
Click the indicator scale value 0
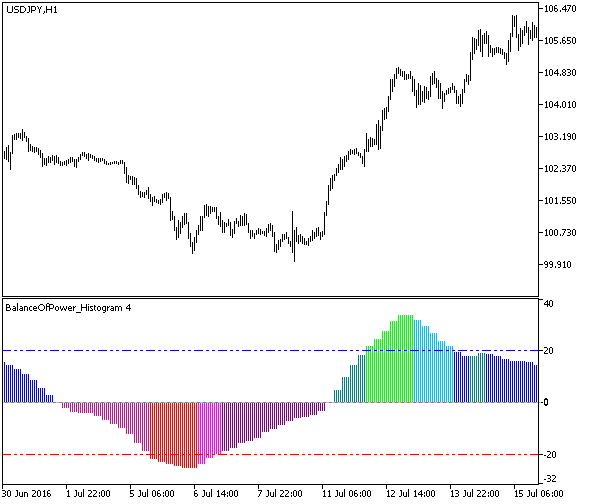point(546,403)
